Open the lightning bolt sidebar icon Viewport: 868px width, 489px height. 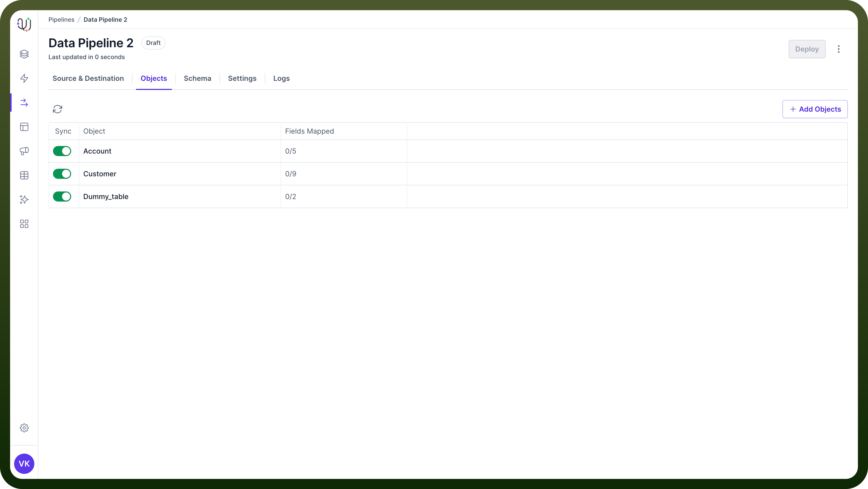point(24,78)
